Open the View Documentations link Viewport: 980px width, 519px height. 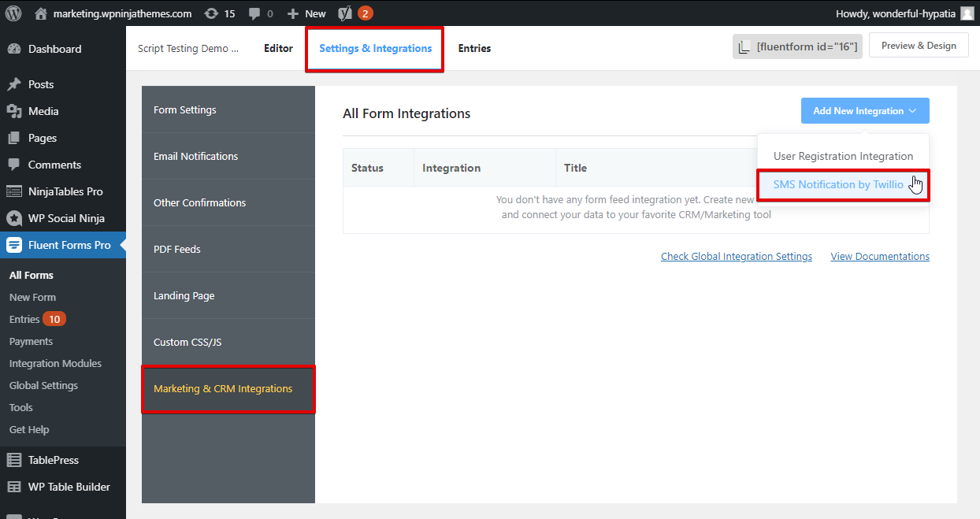[879, 256]
